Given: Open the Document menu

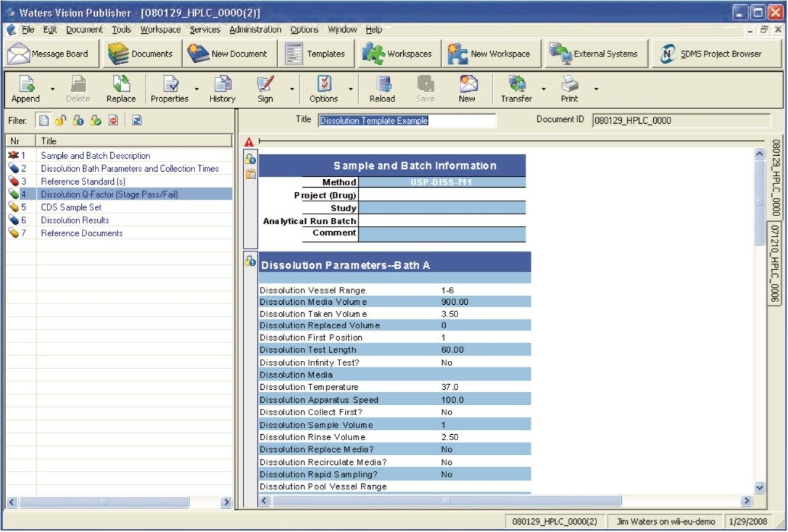Looking at the screenshot, I should [84, 30].
